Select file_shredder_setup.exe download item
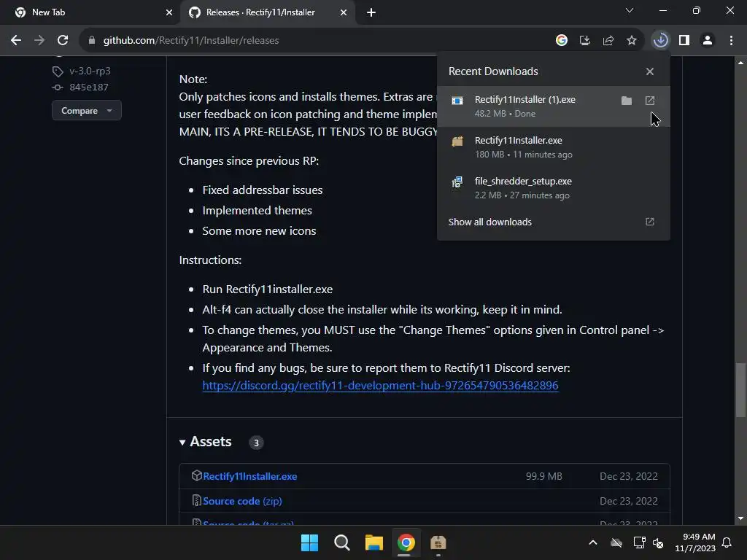The height and width of the screenshot is (560, 747). [x=554, y=188]
